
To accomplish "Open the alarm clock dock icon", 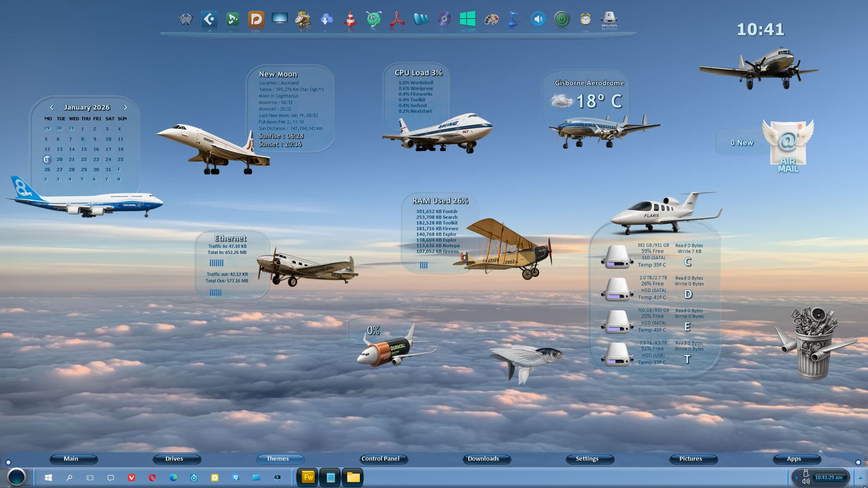I will [x=585, y=19].
